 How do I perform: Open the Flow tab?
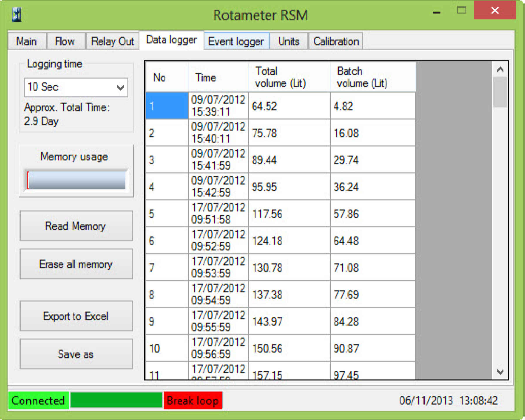pyautogui.click(x=65, y=41)
